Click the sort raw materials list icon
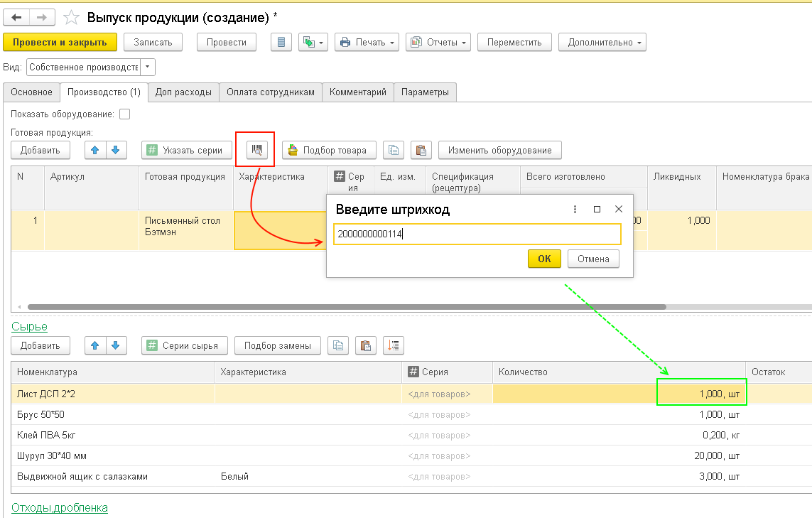Screen dimensions: 812x518 click(x=393, y=346)
